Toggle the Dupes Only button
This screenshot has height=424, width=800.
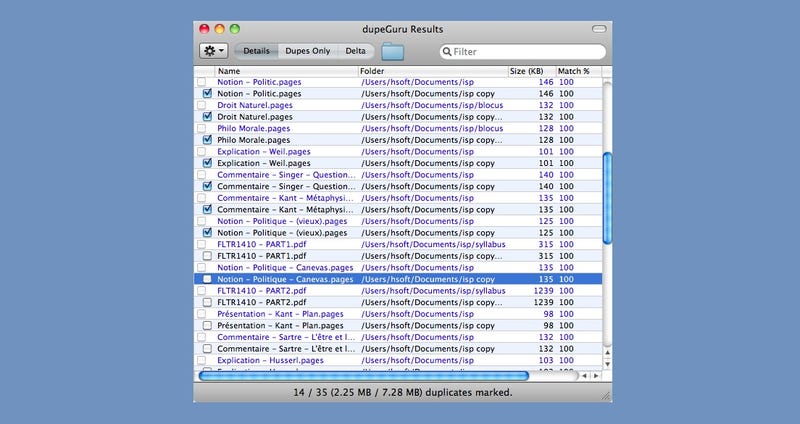[308, 51]
